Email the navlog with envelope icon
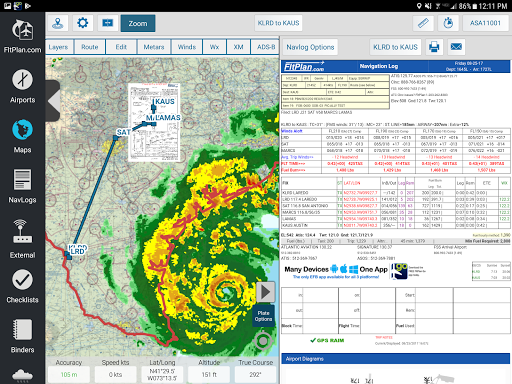Viewport: 512px width, 384px height. 456,47
